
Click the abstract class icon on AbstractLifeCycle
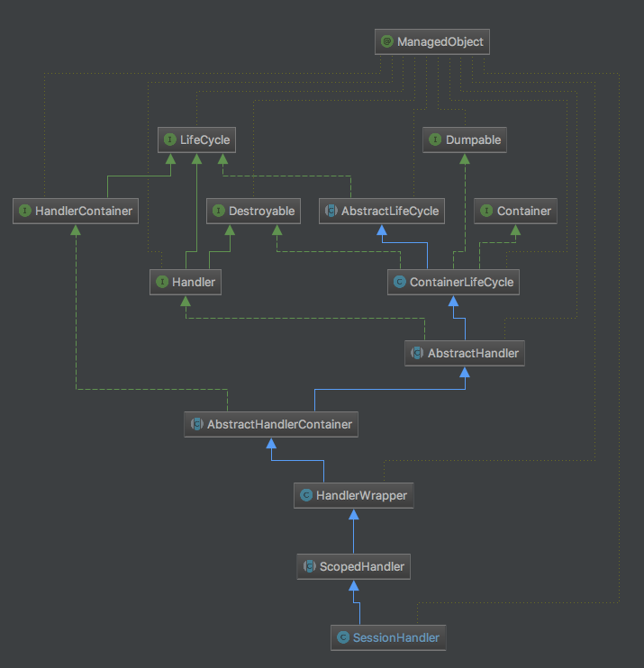coord(331,212)
